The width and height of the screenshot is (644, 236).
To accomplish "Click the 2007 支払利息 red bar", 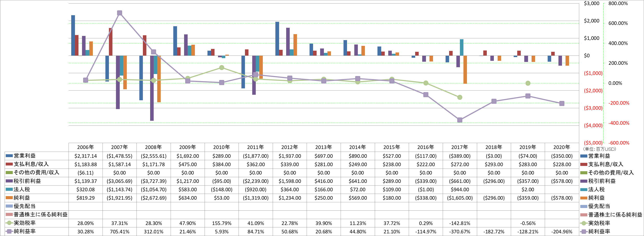I will pyautogui.click(x=110, y=42).
